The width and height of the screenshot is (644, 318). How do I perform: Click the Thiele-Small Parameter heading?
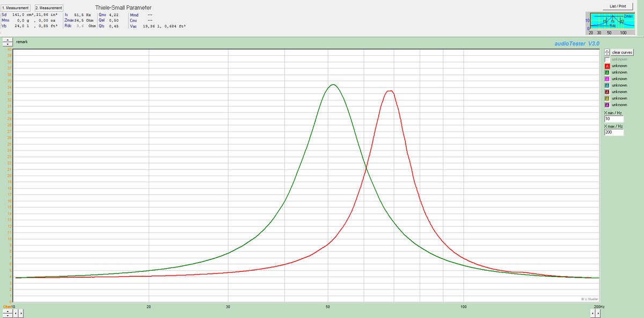[123, 8]
